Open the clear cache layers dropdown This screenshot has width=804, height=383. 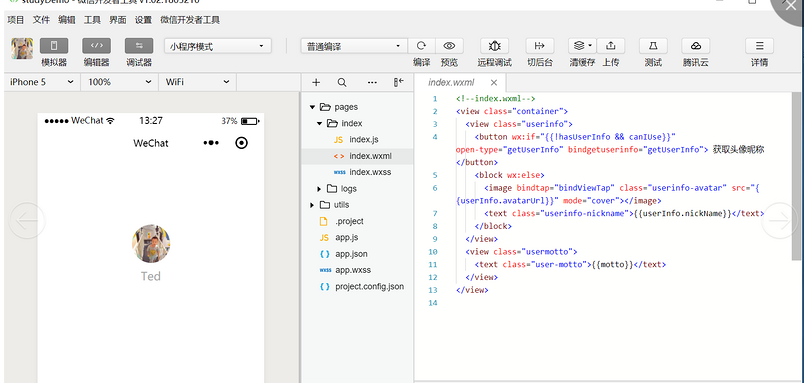coord(582,46)
